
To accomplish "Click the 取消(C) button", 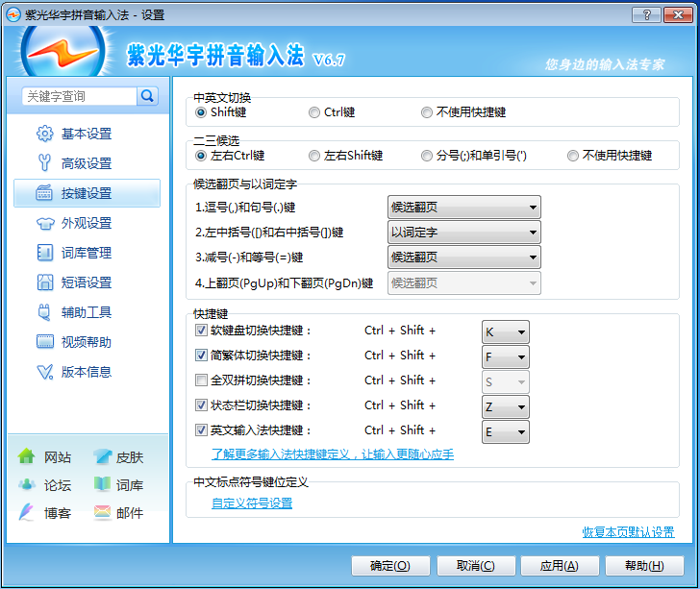I will click(476, 566).
